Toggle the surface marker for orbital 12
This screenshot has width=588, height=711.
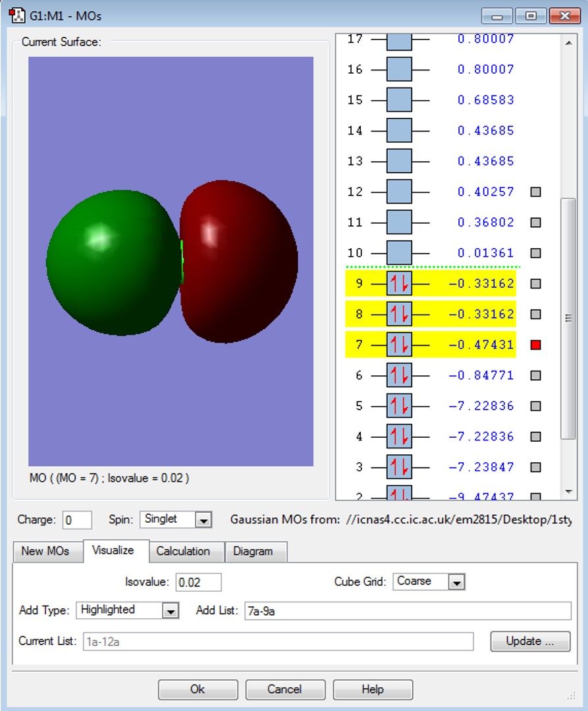click(x=535, y=192)
